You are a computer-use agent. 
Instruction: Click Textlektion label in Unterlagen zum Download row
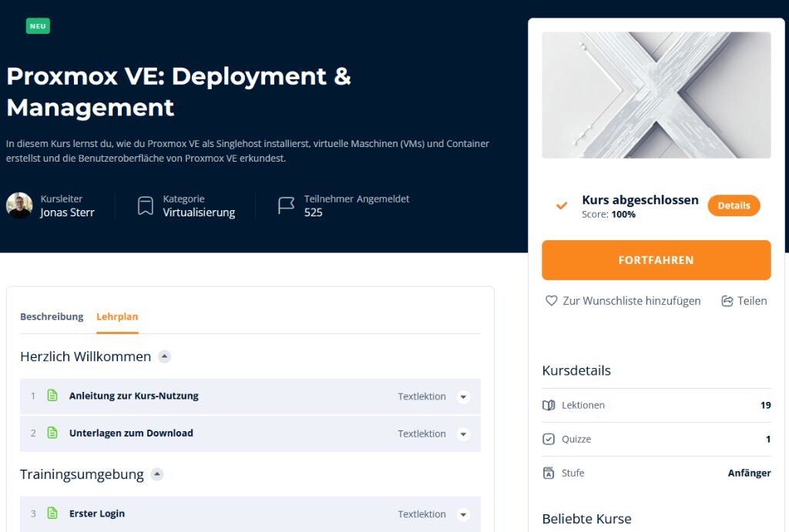coord(421,434)
